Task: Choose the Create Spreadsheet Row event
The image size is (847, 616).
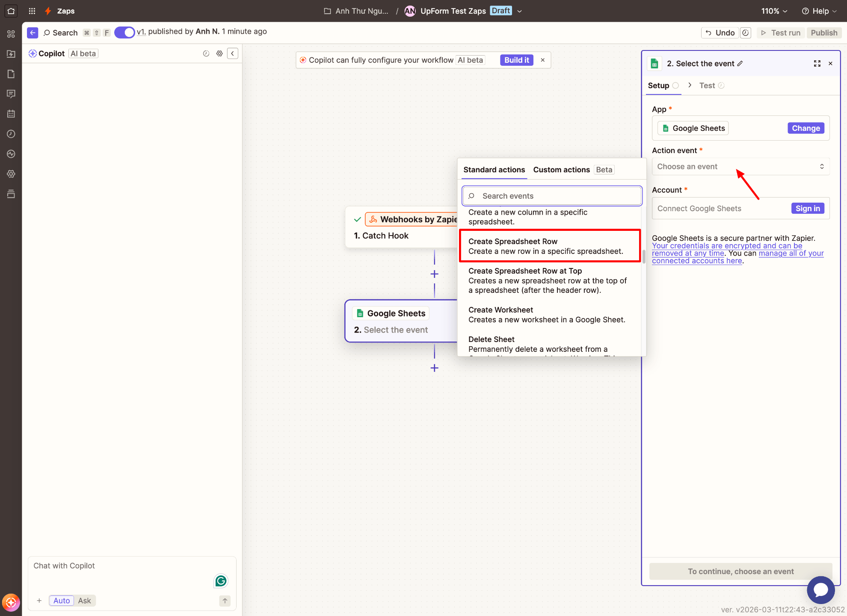Action: [x=550, y=246]
